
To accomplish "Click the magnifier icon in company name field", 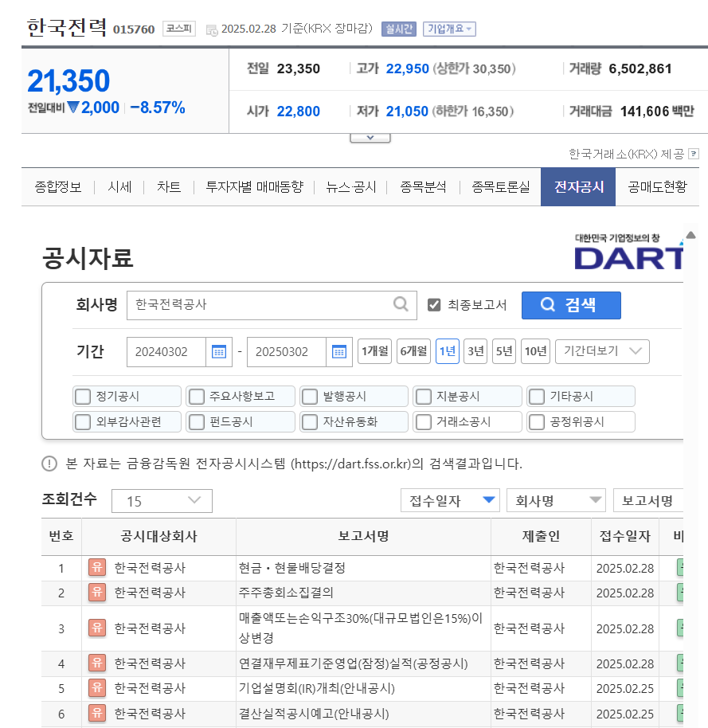I will (x=401, y=304).
